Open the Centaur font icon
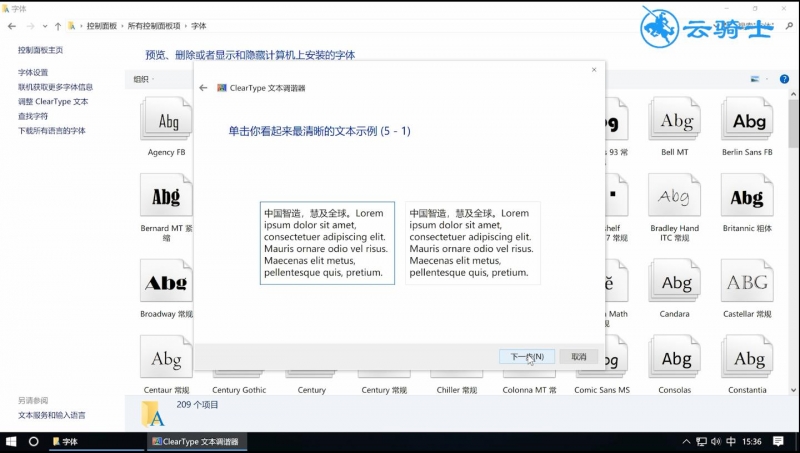Viewport: 800px width, 453px height. pyautogui.click(x=166, y=357)
